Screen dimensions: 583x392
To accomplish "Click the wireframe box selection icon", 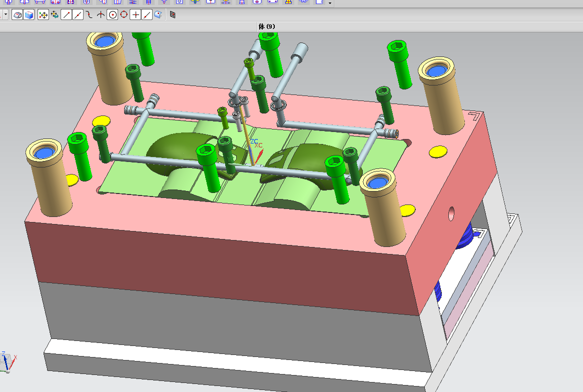I will coord(18,15).
